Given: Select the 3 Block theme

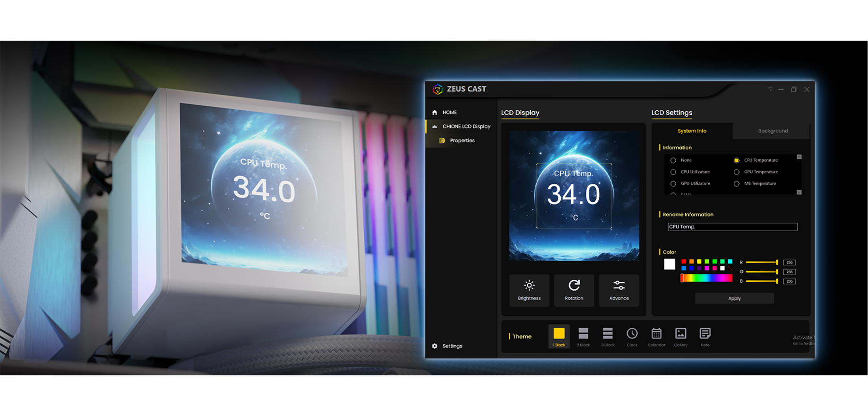Looking at the screenshot, I should [x=608, y=337].
